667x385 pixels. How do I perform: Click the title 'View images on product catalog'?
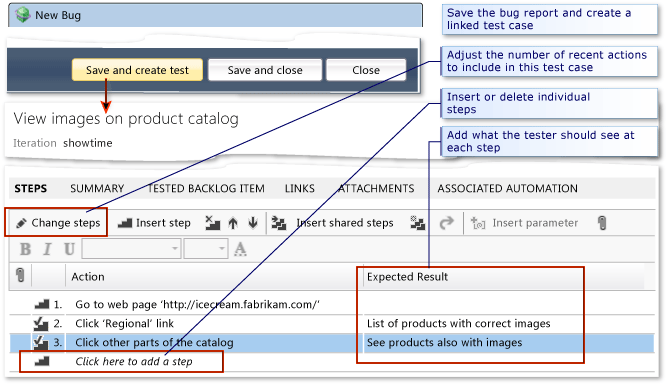point(126,119)
